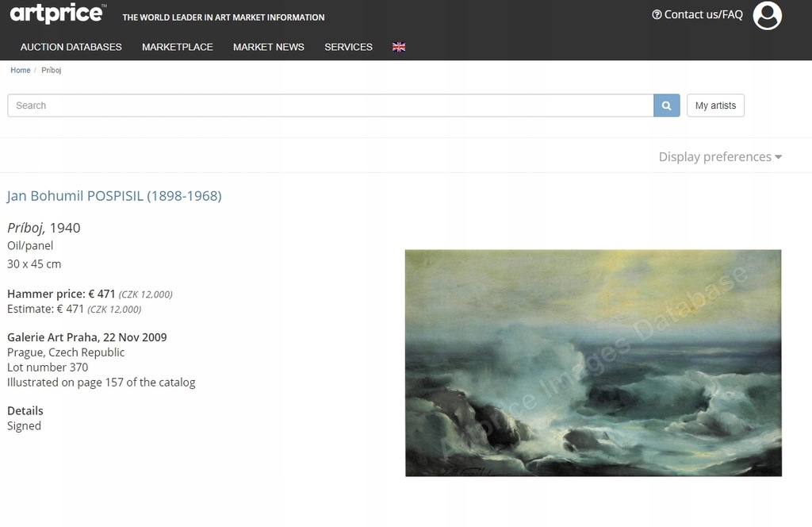Click Illustrated on page 157 text
Screen dimensions: 812x527
click(101, 383)
